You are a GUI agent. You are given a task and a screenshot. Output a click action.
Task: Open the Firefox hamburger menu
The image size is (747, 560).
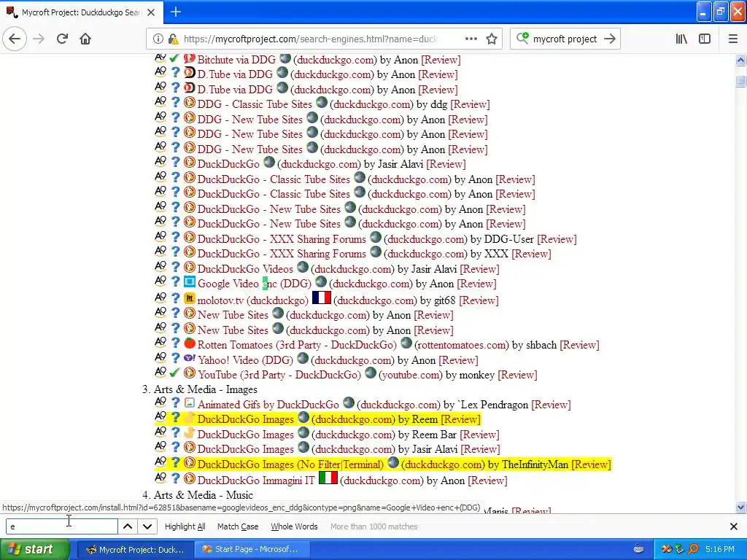tap(732, 39)
